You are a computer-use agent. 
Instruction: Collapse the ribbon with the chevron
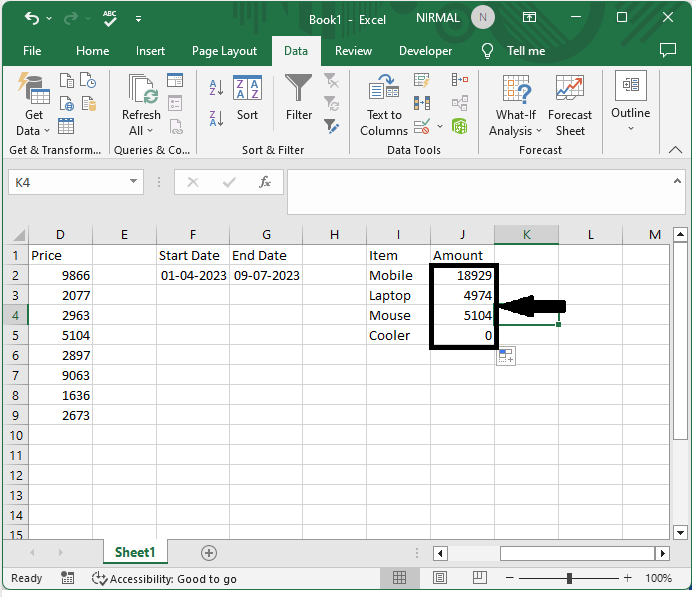pos(675,150)
